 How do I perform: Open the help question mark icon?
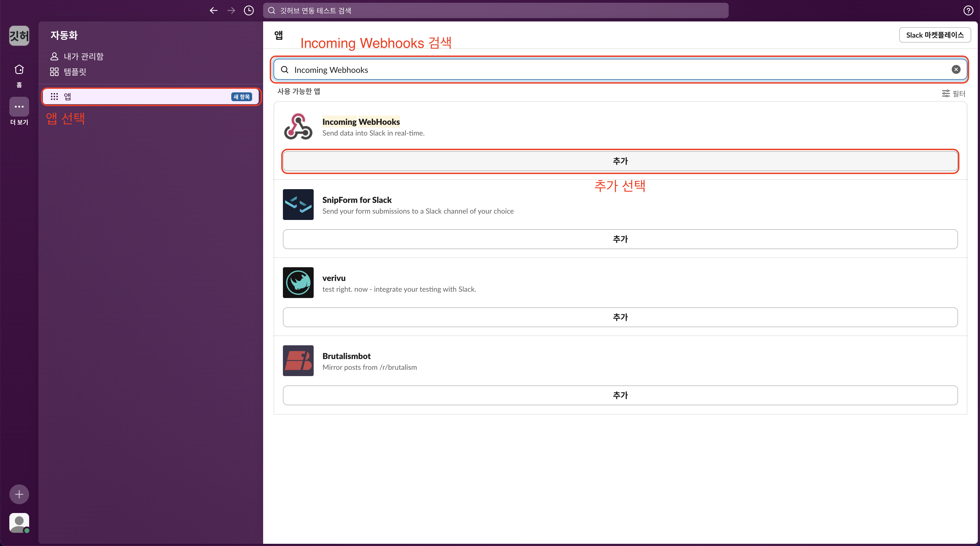(968, 10)
